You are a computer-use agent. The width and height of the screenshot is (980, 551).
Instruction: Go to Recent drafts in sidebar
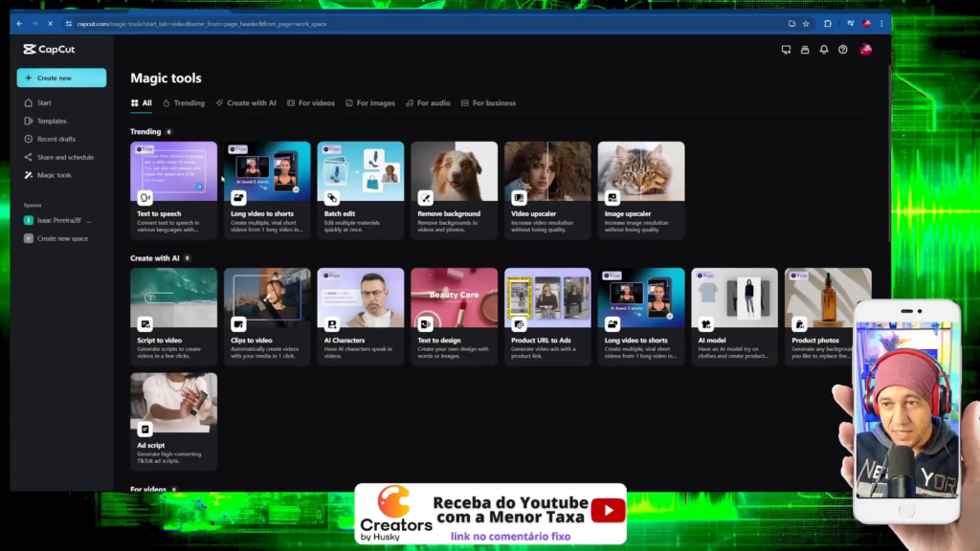click(x=56, y=139)
